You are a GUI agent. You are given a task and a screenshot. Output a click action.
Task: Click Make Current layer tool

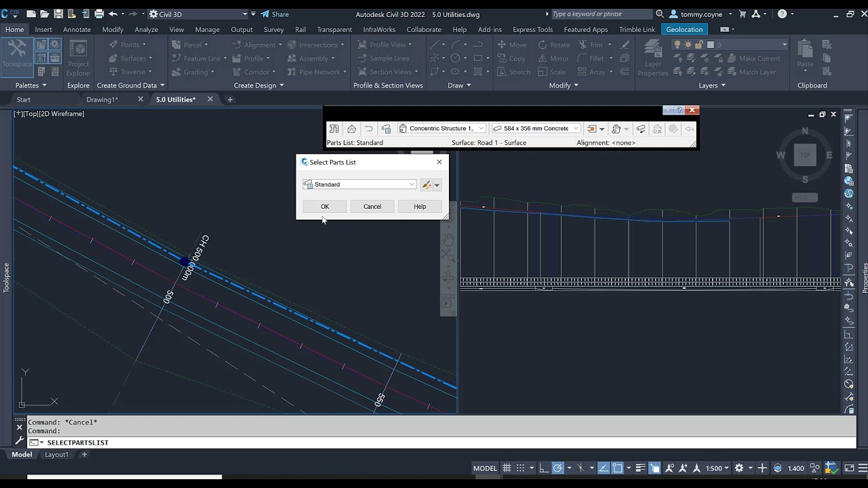coord(753,58)
